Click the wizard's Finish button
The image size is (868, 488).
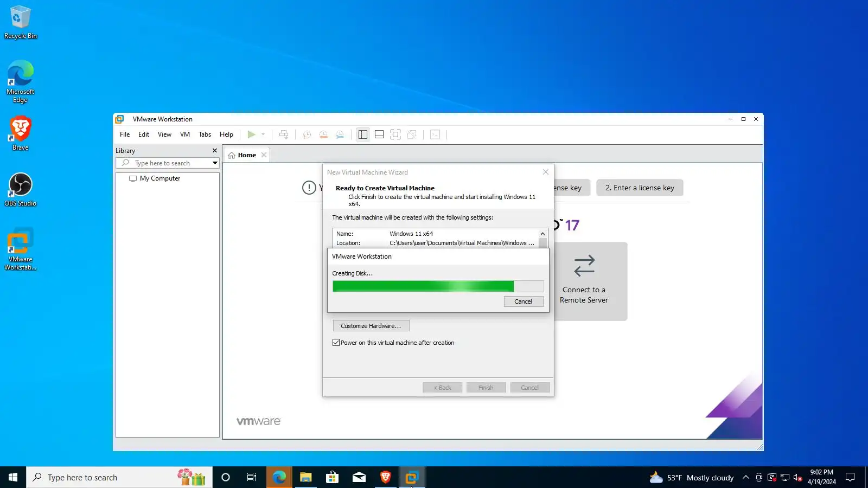[x=486, y=388]
